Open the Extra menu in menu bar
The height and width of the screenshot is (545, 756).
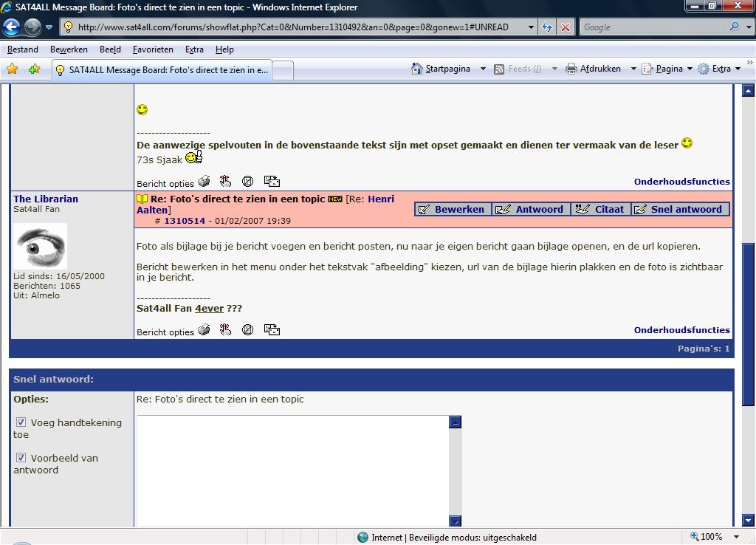[194, 49]
